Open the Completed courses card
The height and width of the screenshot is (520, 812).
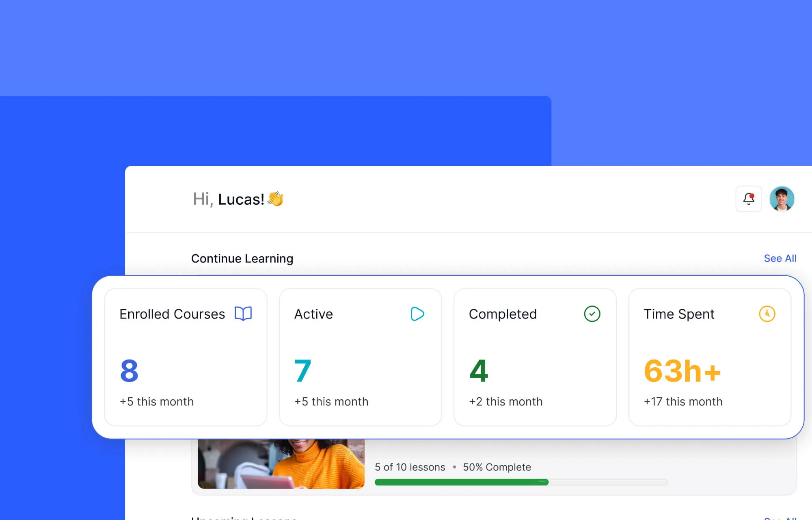pos(535,357)
